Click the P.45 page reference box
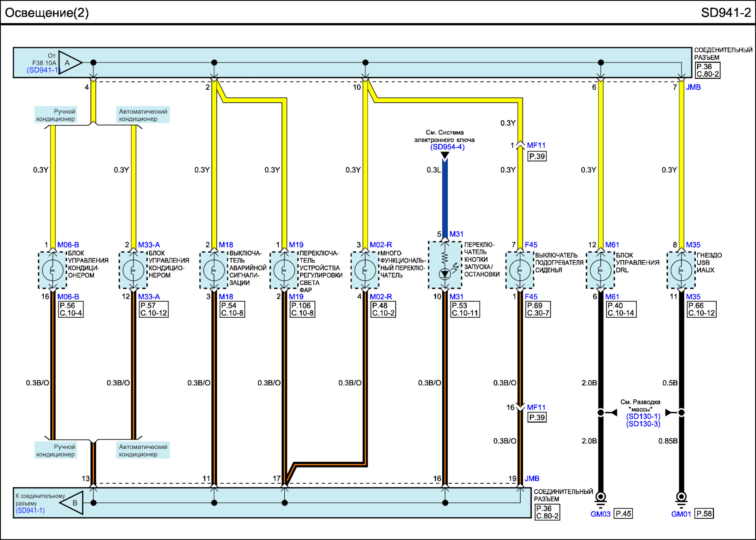Viewport: 756px width, 540px height. coord(623,514)
